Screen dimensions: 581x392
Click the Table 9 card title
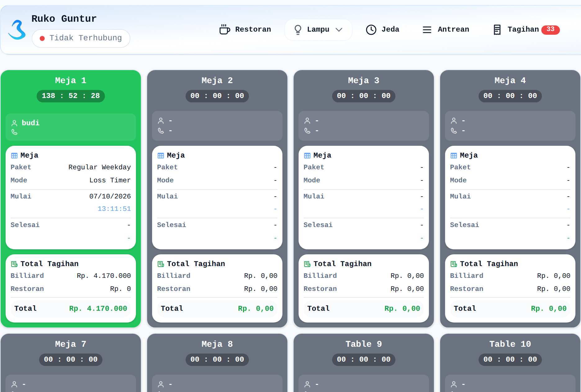(x=364, y=344)
